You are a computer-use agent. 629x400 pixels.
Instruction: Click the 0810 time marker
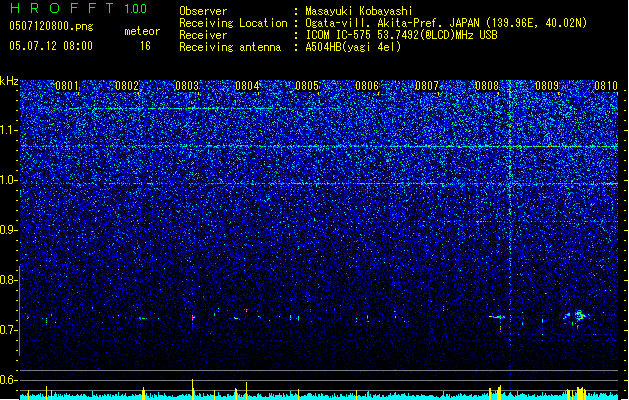606,86
